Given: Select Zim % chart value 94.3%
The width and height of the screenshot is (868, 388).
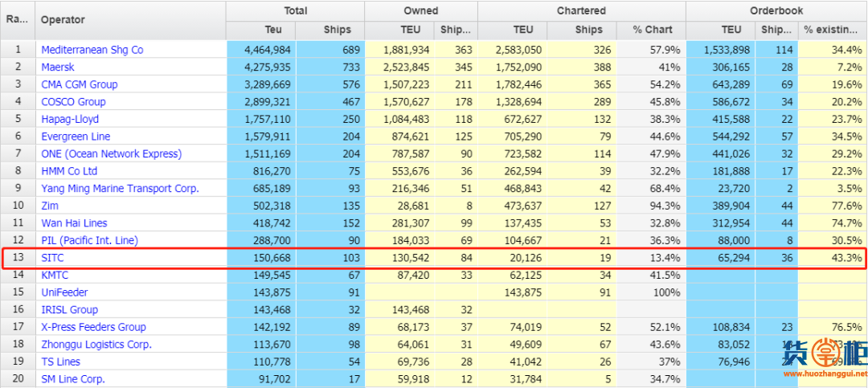Looking at the screenshot, I should [651, 206].
